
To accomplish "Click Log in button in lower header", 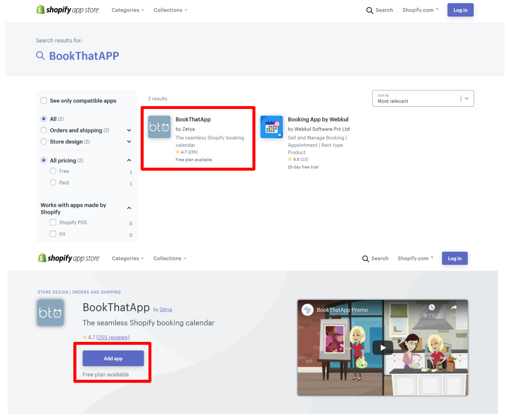I will 454,258.
